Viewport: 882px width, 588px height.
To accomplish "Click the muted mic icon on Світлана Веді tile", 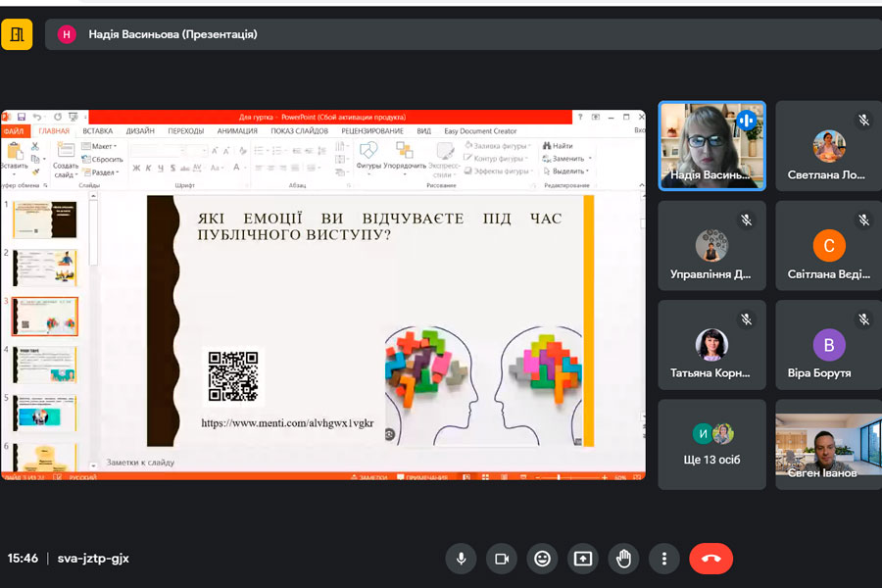I will pos(863,220).
